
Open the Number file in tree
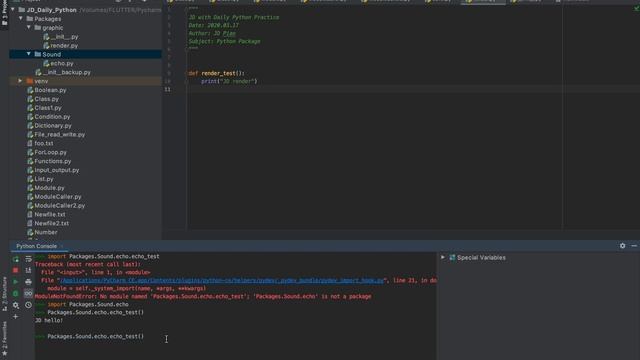click(46, 232)
